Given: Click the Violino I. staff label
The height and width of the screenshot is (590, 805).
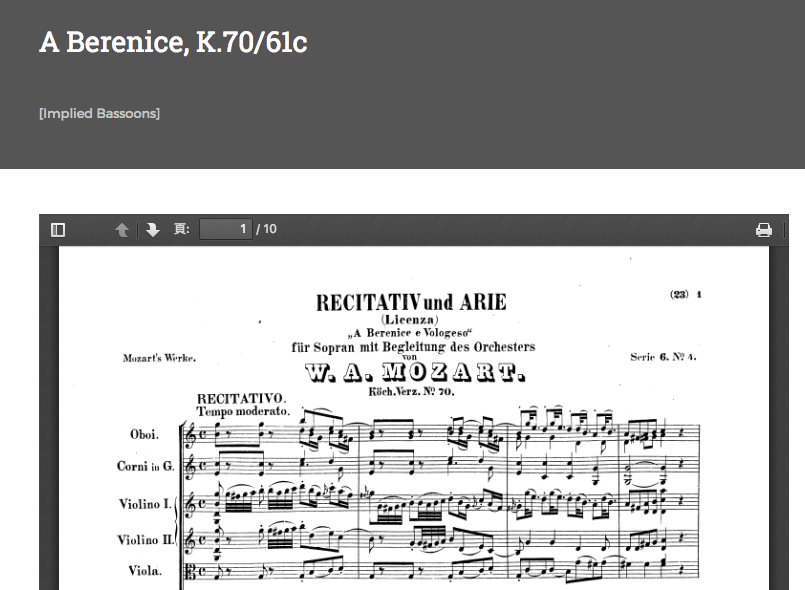Looking at the screenshot, I should point(145,504).
